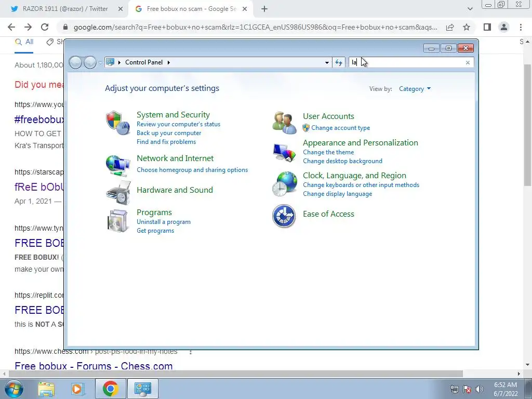Open the Clock, Language, and Region globe icon
The width and height of the screenshot is (532, 399).
(284, 183)
